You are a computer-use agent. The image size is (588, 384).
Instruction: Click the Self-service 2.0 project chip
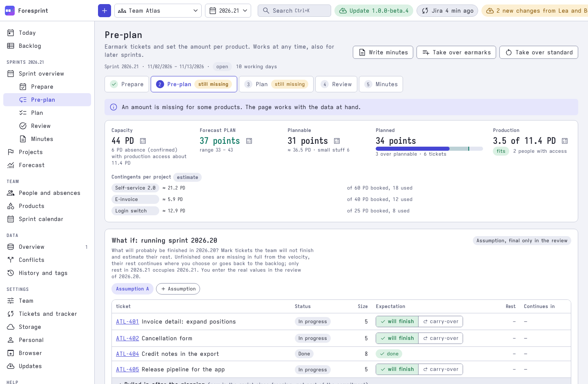pyautogui.click(x=135, y=188)
